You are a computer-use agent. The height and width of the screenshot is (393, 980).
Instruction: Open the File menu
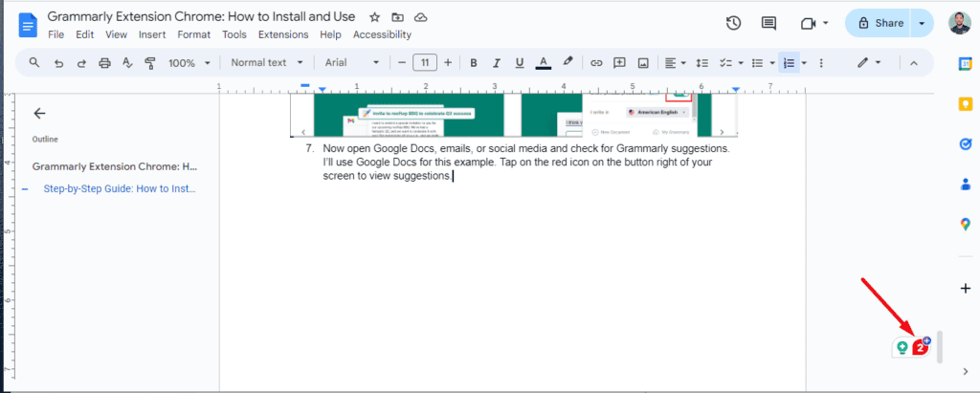[56, 35]
